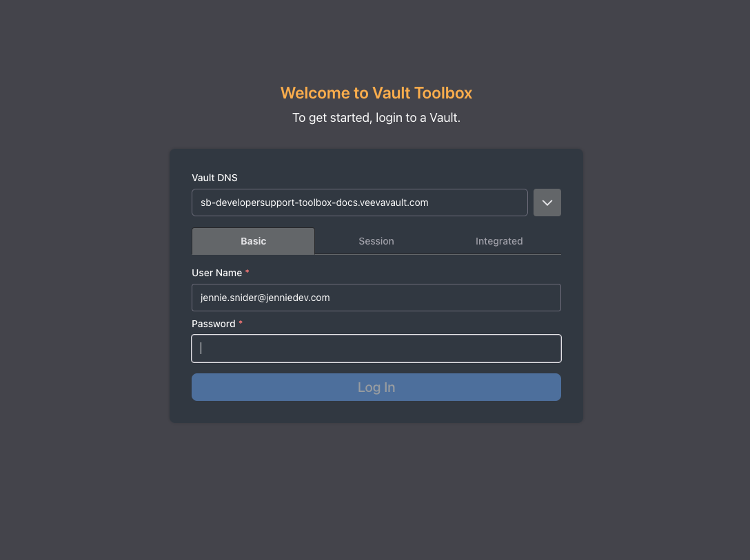The image size is (750, 560).
Task: Click the User Name label text
Action: point(216,273)
